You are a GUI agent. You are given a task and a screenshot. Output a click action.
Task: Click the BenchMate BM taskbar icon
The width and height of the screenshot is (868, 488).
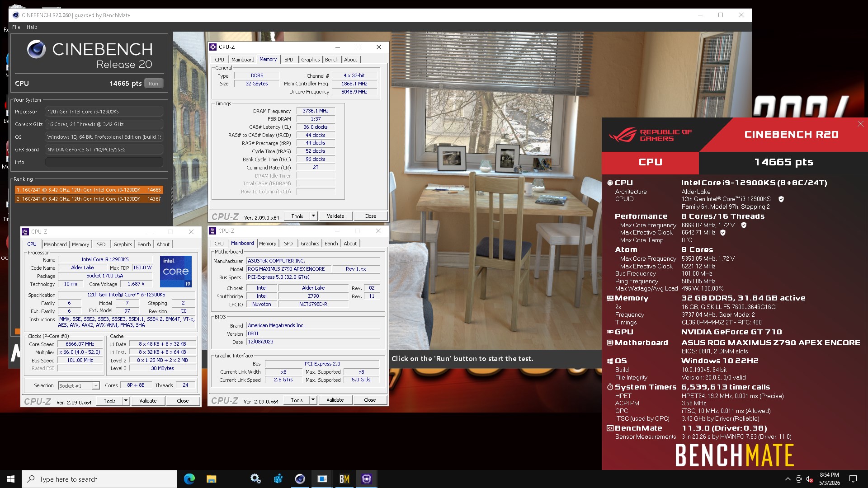tap(344, 479)
